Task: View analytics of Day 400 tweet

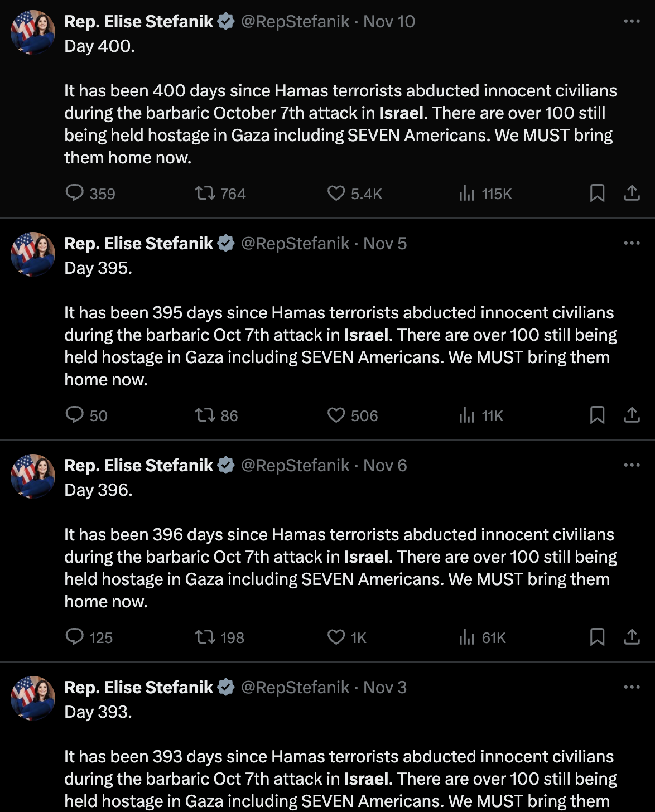Action: click(x=467, y=193)
